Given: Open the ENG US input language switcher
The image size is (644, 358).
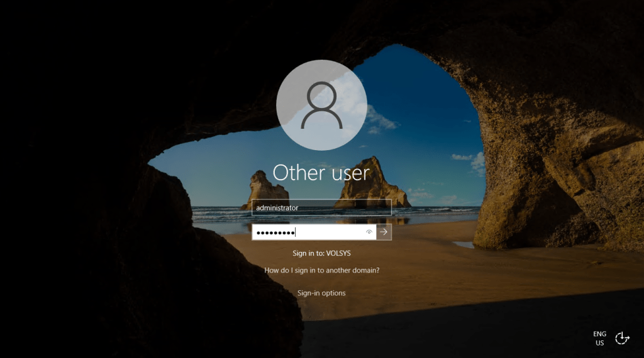Looking at the screenshot, I should click(599, 338).
